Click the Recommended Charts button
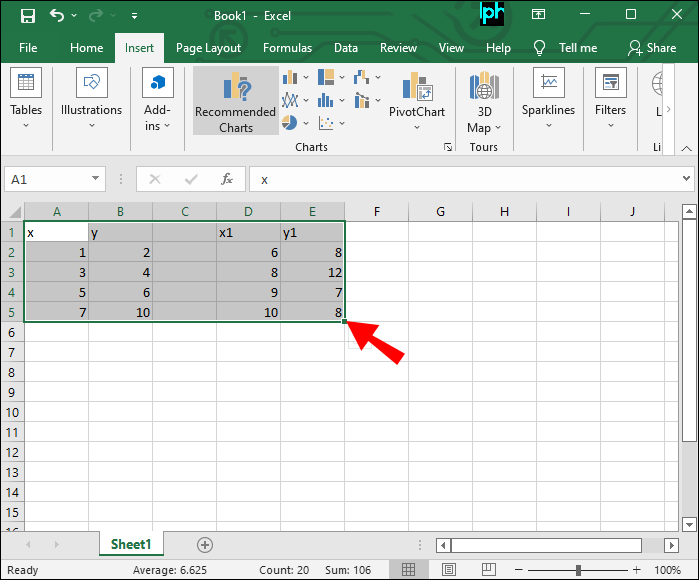The height and width of the screenshot is (580, 699). (236, 102)
